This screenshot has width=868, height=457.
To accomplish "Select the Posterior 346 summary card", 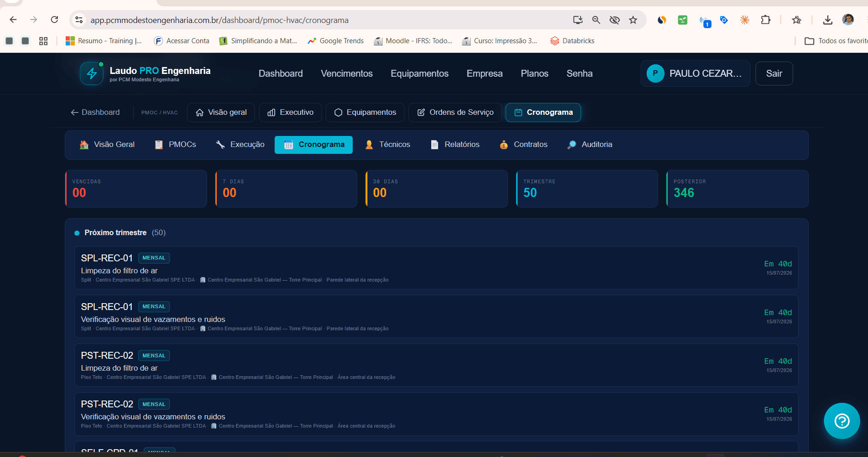I will (737, 189).
